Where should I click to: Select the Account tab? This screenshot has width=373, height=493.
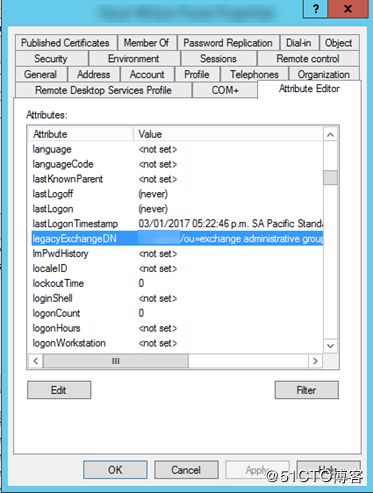pyautogui.click(x=147, y=74)
